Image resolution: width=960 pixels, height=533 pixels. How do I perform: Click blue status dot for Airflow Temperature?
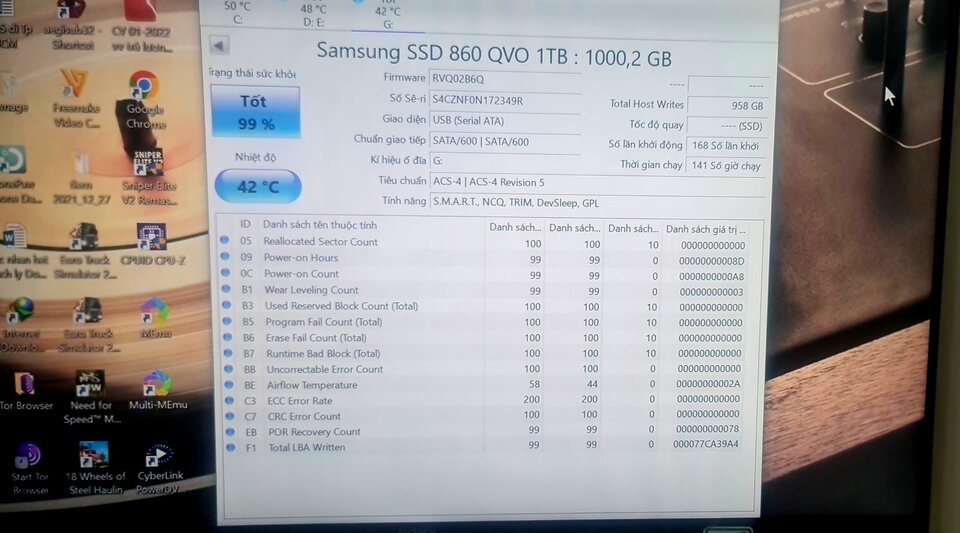pyautogui.click(x=229, y=385)
